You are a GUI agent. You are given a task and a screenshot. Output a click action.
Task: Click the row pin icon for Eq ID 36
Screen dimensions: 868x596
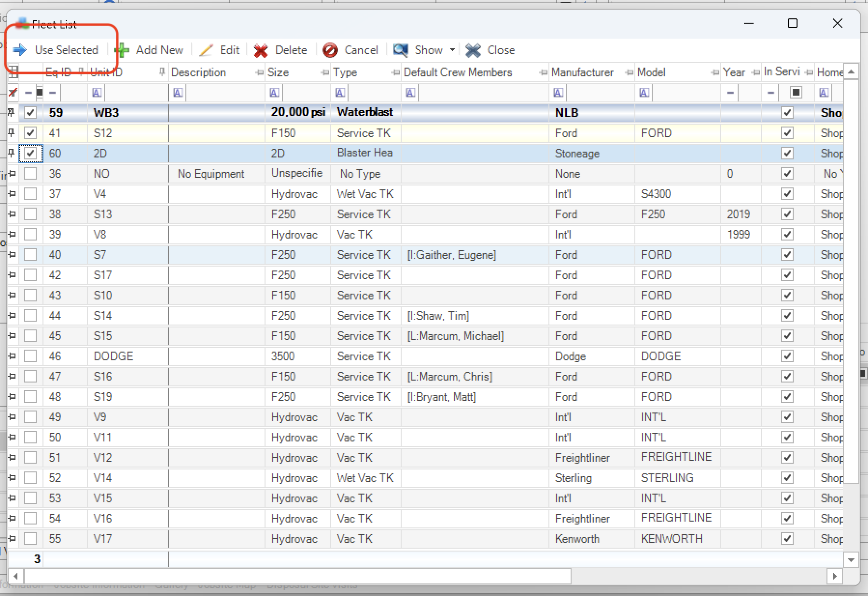[x=12, y=173]
